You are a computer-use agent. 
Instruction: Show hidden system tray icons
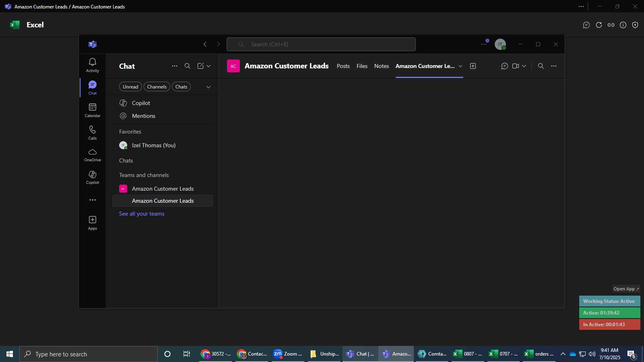pos(563,354)
